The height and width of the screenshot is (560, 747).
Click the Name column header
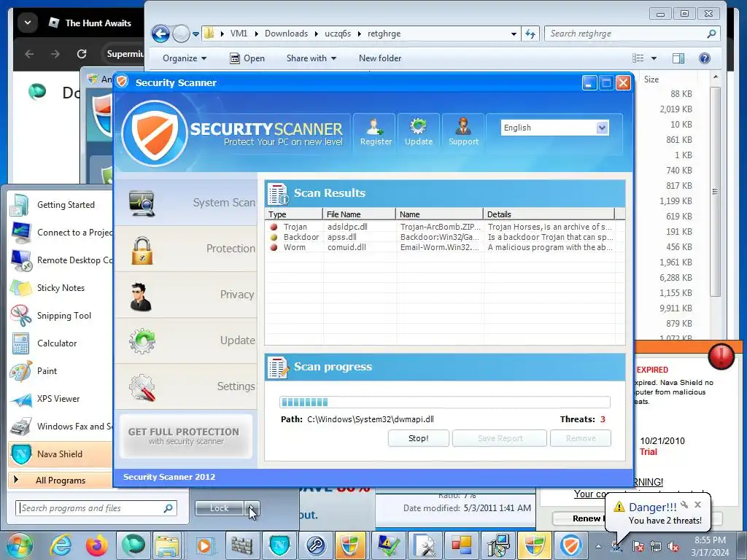pyautogui.click(x=439, y=214)
